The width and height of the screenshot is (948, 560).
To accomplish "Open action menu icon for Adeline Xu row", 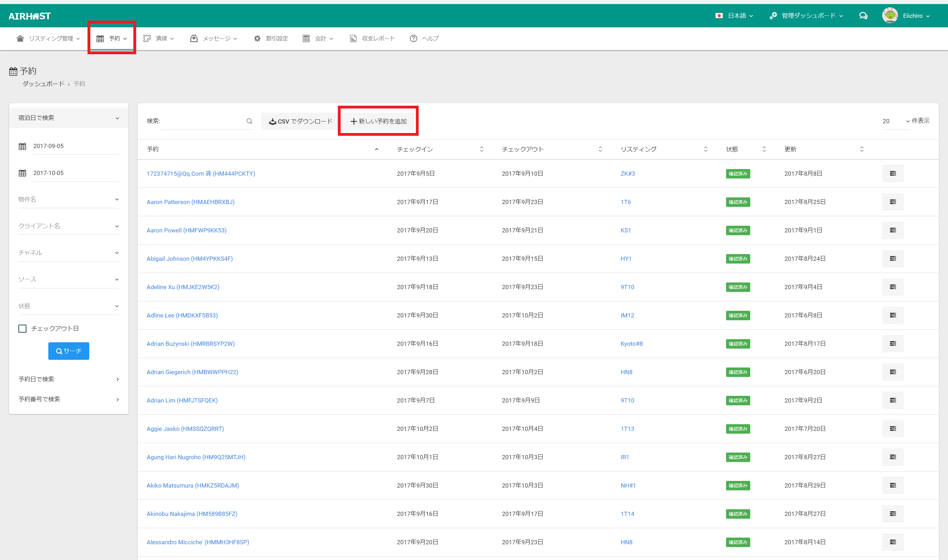I will tap(893, 287).
